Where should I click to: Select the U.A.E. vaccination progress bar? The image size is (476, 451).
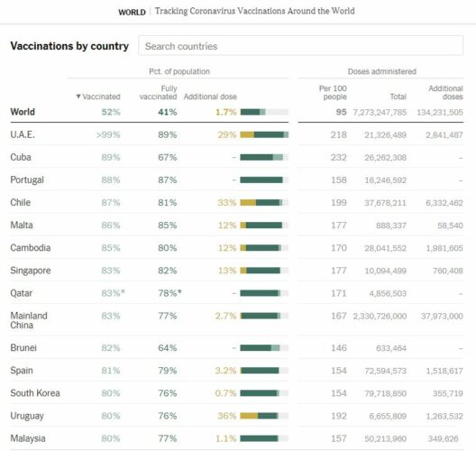(264, 134)
